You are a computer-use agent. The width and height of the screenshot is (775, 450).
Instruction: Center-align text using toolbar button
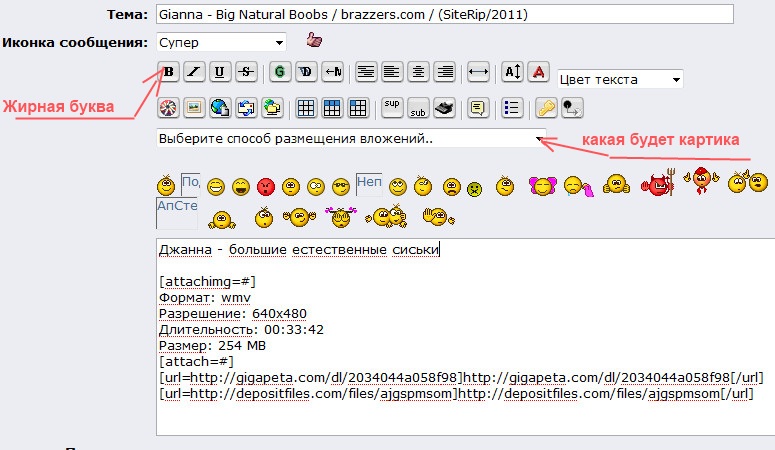pos(419,72)
